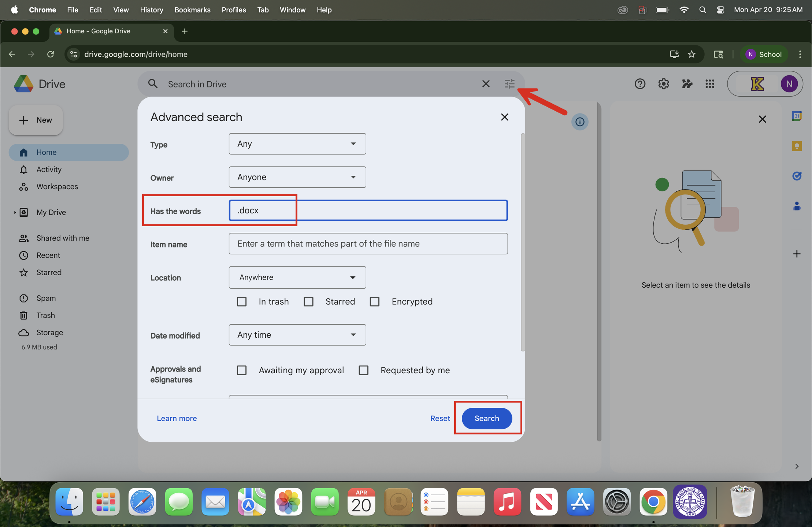Viewport: 812px width, 527px height.
Task: Open Google Keep side panel icon
Action: point(796,146)
